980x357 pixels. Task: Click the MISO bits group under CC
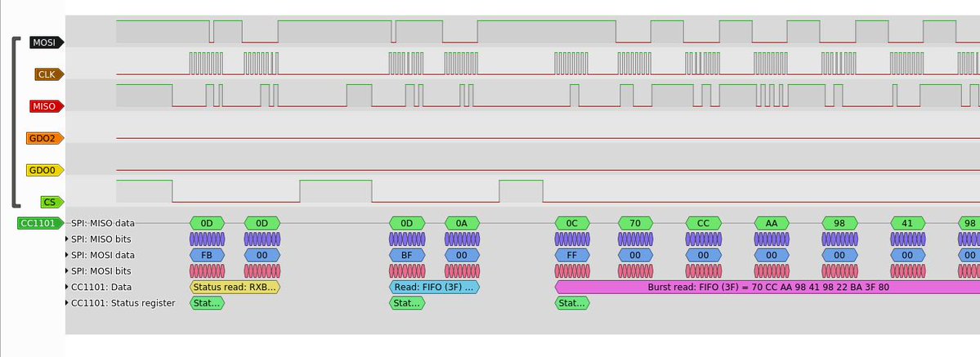pyautogui.click(x=703, y=239)
